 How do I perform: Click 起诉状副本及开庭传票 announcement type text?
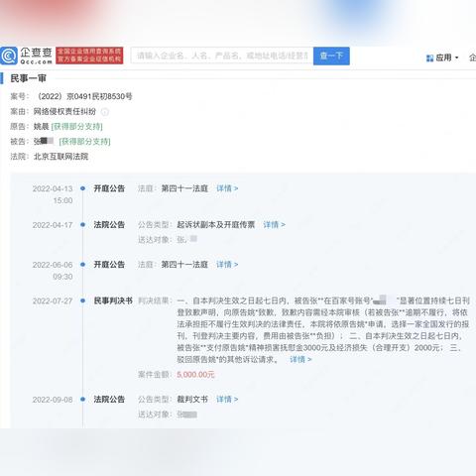(x=216, y=225)
